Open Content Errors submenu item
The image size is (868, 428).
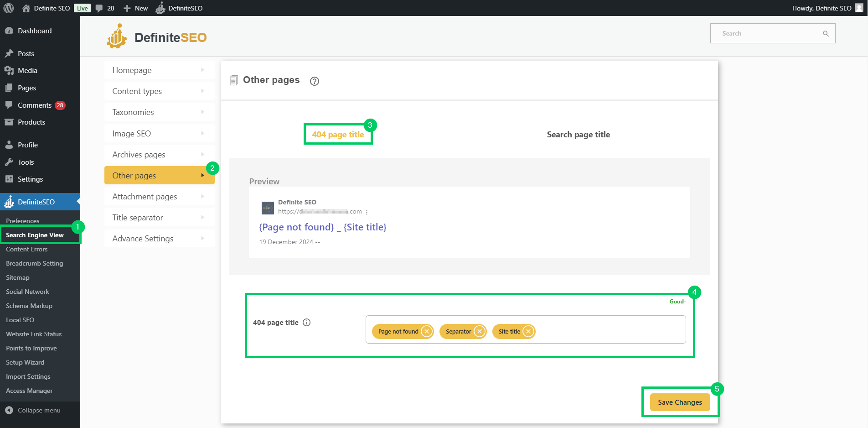pos(27,249)
